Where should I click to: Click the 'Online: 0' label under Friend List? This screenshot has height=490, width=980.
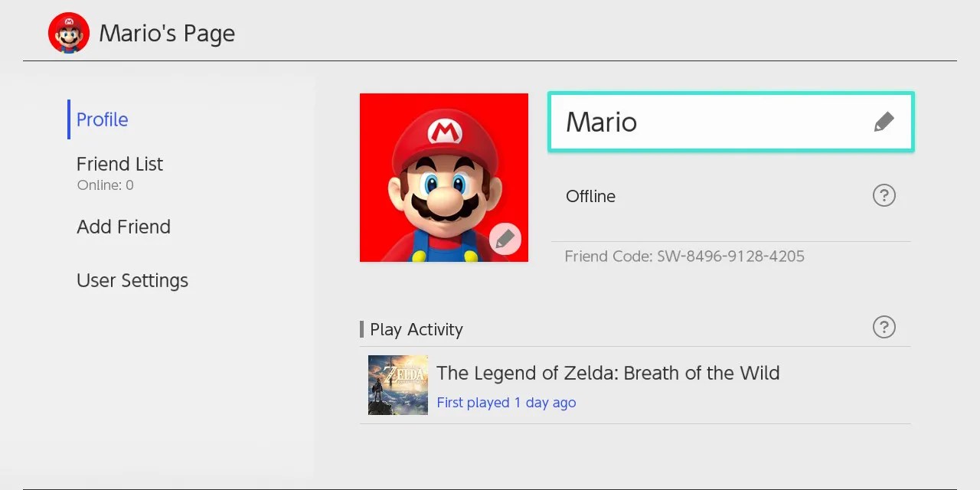click(106, 185)
